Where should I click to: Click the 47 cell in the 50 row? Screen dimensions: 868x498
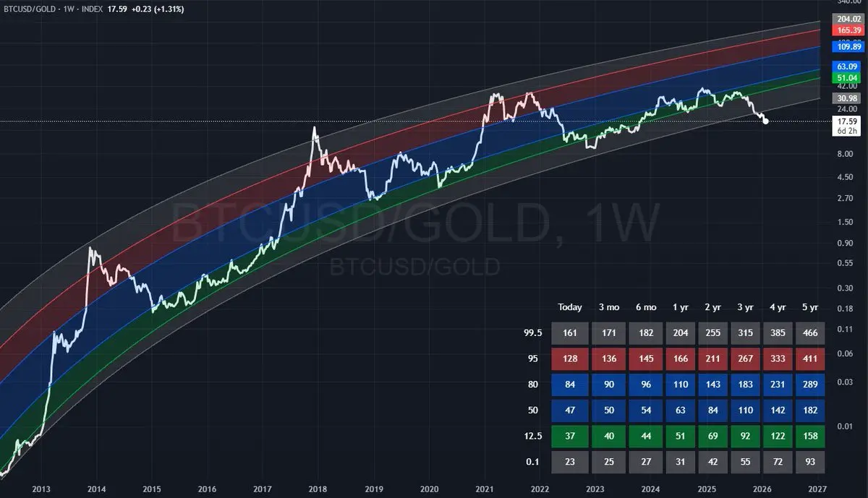[570, 411]
